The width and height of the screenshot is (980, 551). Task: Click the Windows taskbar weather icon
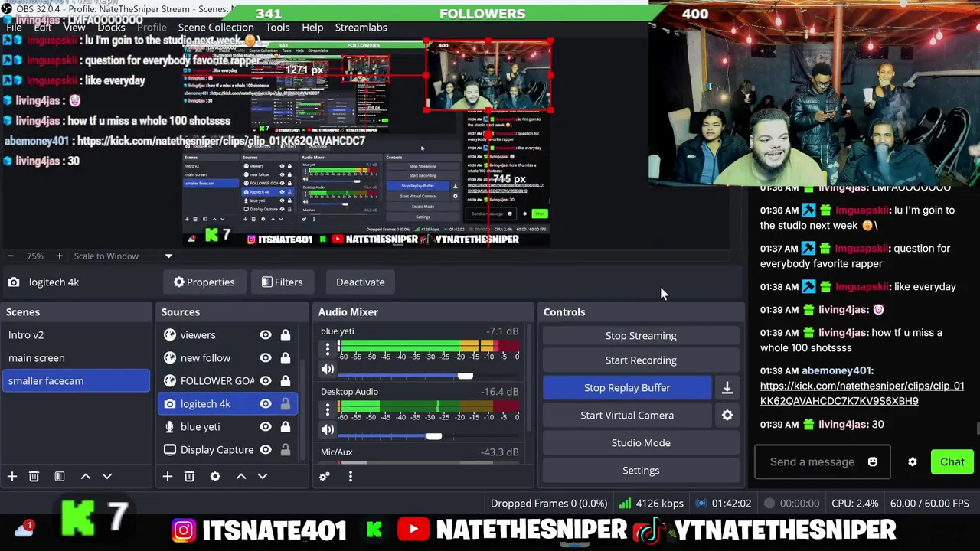click(23, 529)
